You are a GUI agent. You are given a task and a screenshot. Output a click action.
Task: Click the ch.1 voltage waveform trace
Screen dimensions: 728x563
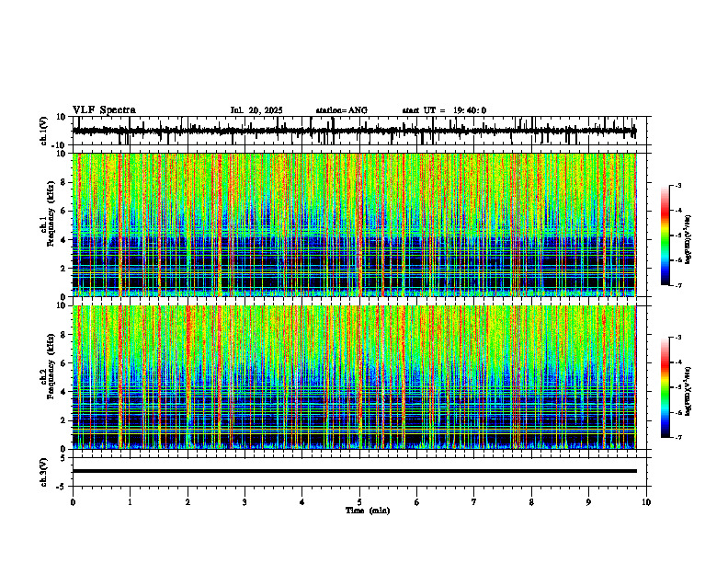pos(354,131)
